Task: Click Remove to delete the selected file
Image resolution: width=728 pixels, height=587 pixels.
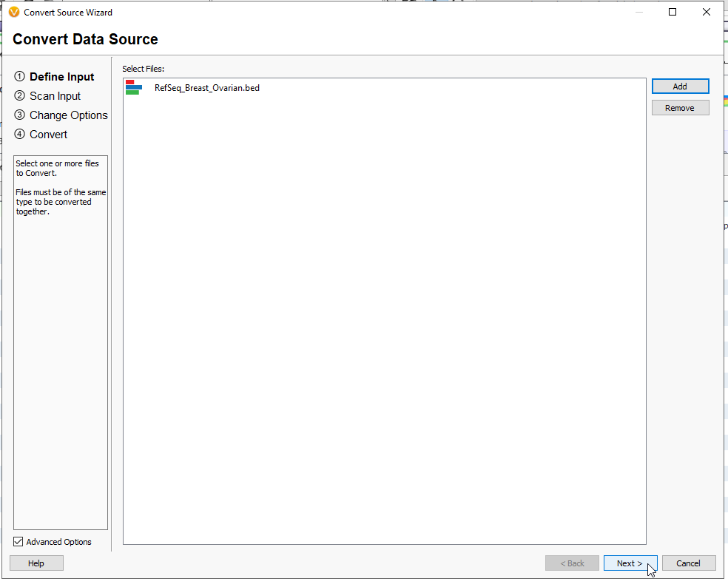Action: (680, 107)
